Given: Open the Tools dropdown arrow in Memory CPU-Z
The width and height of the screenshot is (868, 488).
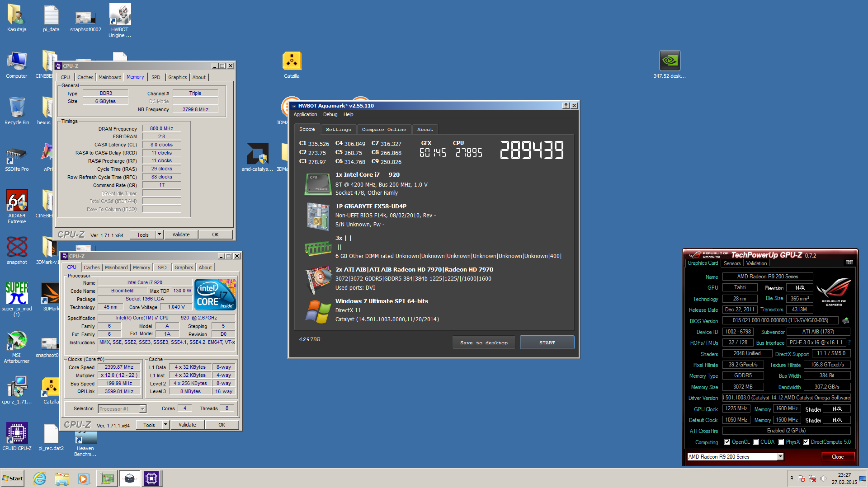Looking at the screenshot, I should click(159, 235).
